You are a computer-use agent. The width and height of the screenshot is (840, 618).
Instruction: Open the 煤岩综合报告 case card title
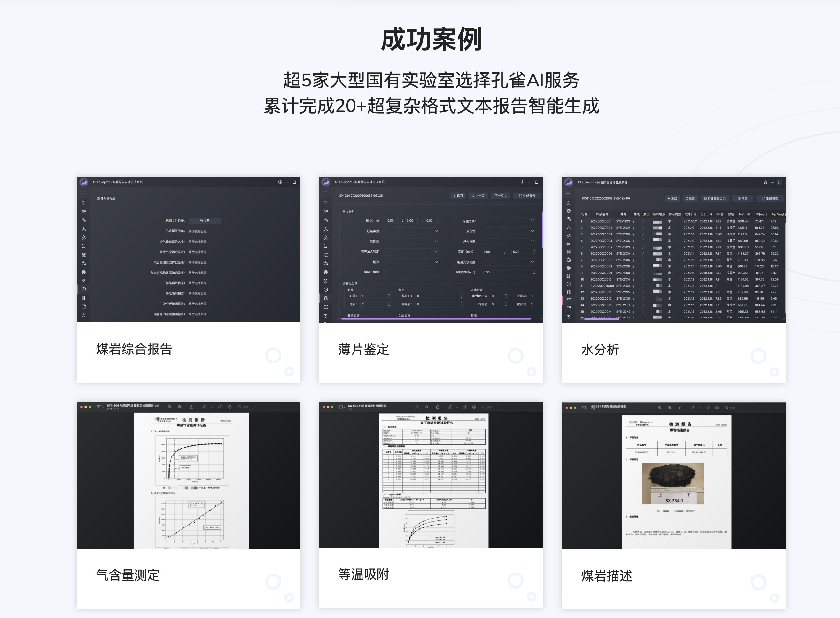[134, 349]
